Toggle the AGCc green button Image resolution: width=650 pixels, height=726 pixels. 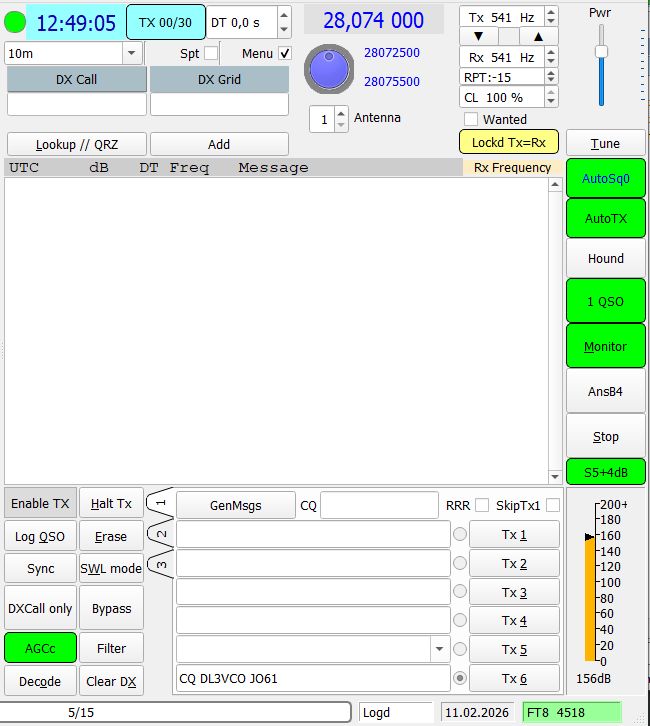pyautogui.click(x=40, y=648)
